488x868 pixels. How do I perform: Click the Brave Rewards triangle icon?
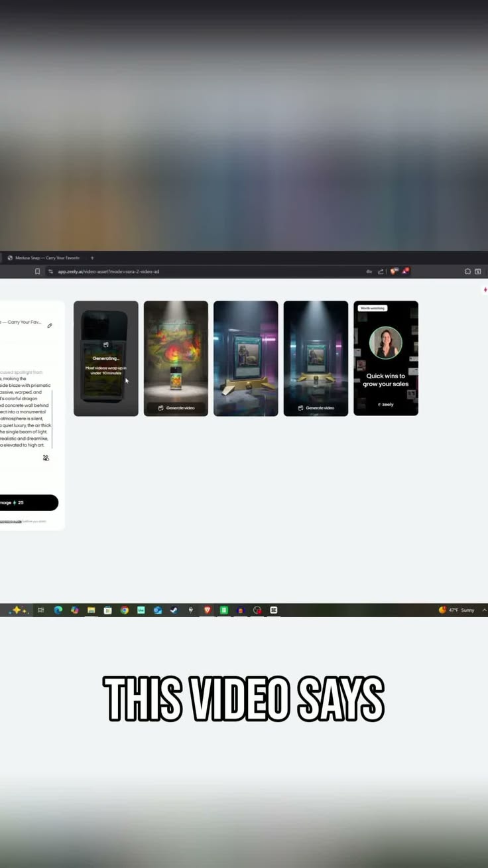tap(404, 271)
